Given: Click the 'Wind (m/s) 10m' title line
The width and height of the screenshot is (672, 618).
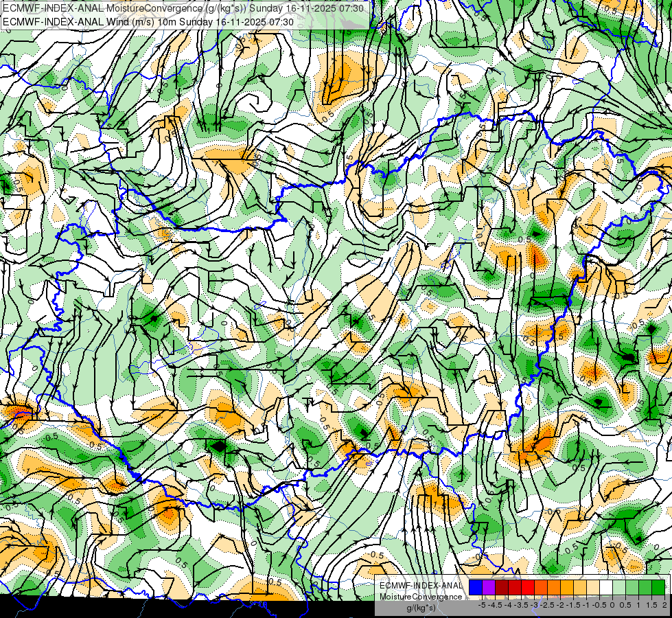Looking at the screenshot, I should point(148,21).
